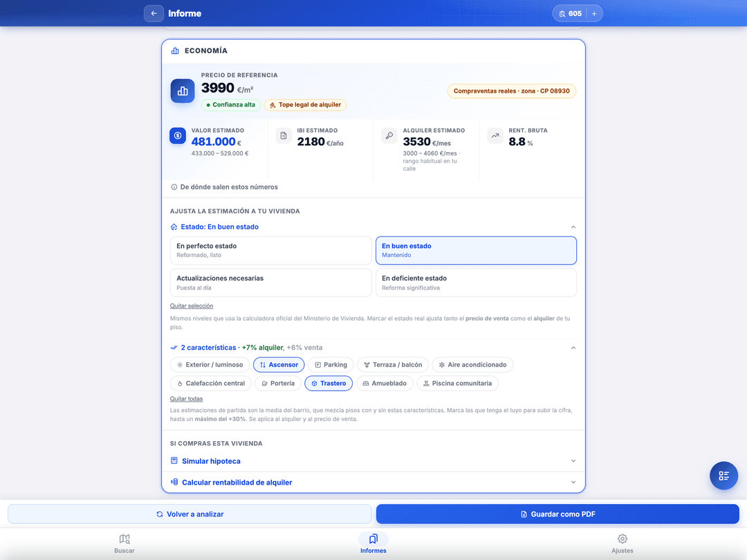Image resolution: width=747 pixels, height=560 pixels.
Task: Click the Valor estimado coin icon
Action: (178, 136)
